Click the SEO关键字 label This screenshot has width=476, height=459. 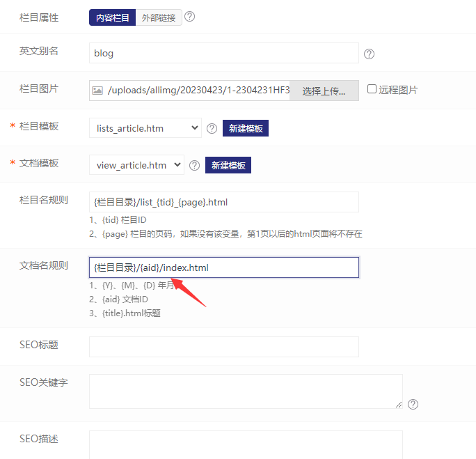(44, 382)
